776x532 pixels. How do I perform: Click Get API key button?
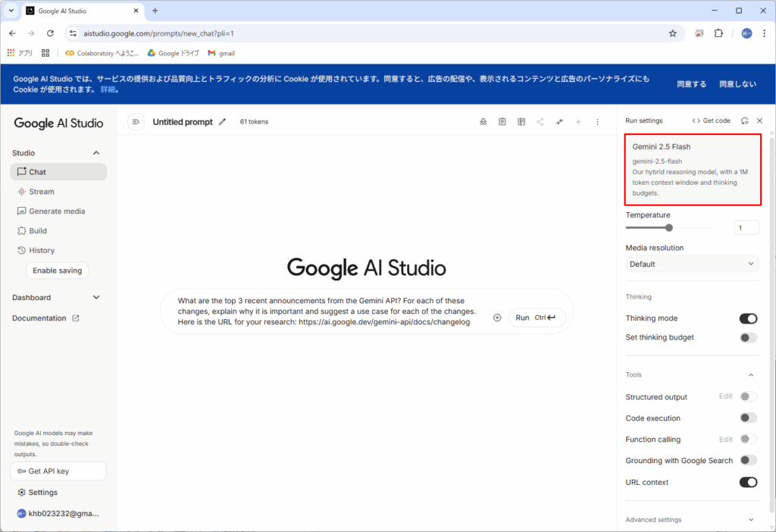tap(58, 471)
